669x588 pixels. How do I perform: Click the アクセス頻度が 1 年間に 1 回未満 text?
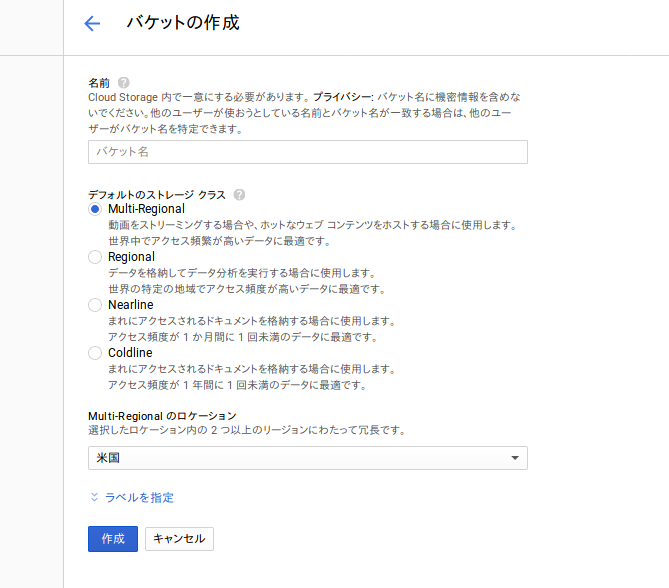188,385
